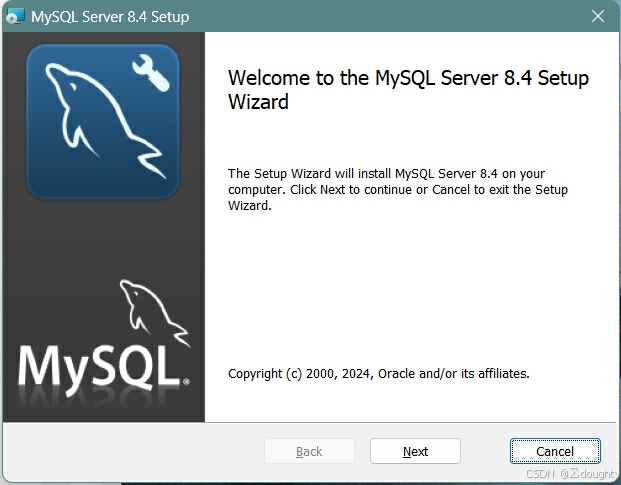Click the disabled Back button
Viewport: 621px width, 485px height.
click(x=309, y=451)
